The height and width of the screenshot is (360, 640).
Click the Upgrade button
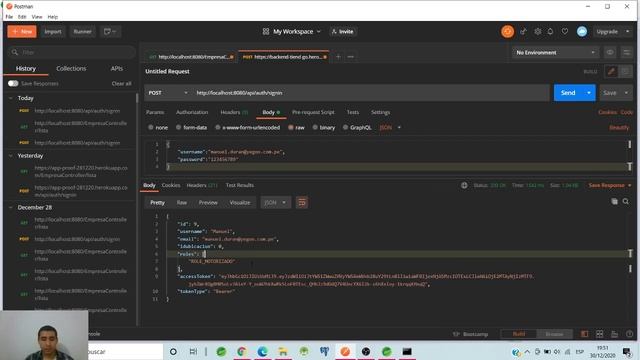tap(607, 31)
